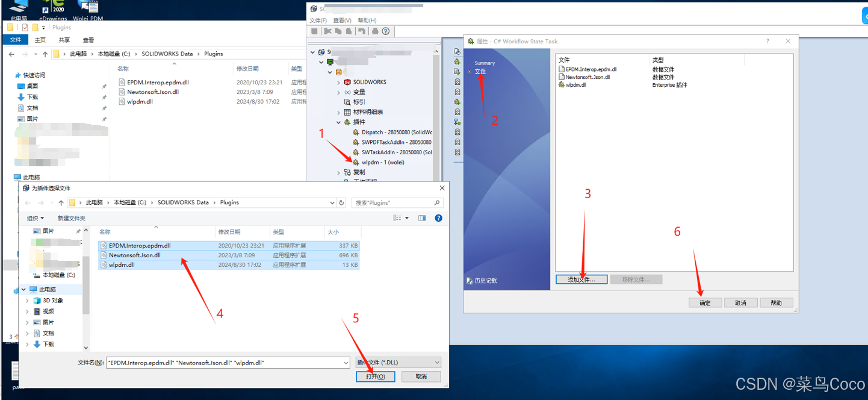The height and width of the screenshot is (400, 868).
Task: Toggle the preview pane icon in file chooser
Action: point(422,218)
